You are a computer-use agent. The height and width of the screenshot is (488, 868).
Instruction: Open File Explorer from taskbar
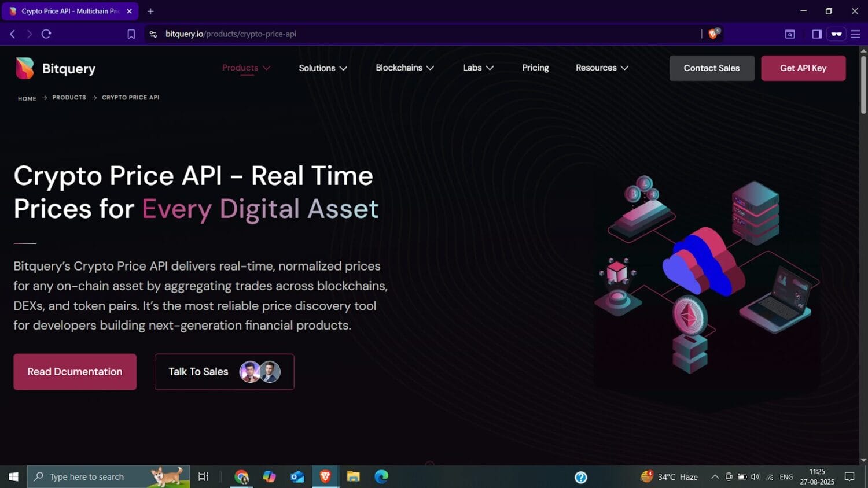353,476
